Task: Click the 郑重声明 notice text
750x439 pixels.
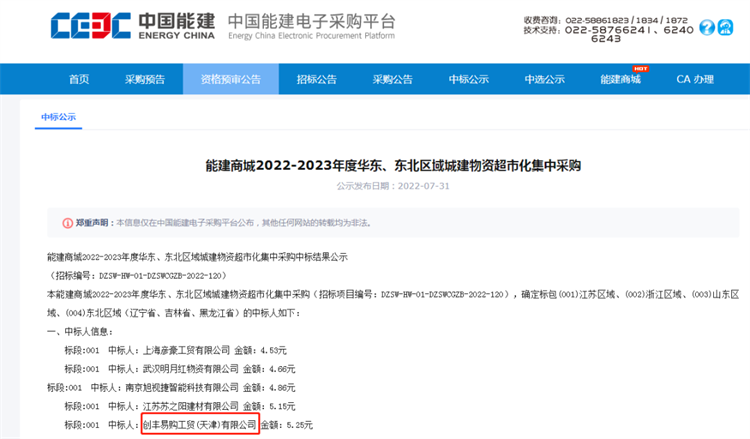Action: point(223,223)
